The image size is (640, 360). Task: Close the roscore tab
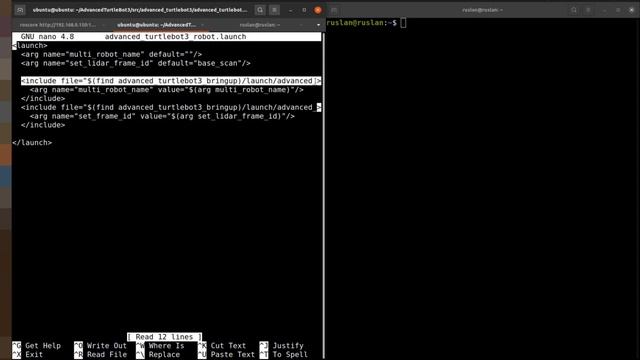tap(104, 25)
